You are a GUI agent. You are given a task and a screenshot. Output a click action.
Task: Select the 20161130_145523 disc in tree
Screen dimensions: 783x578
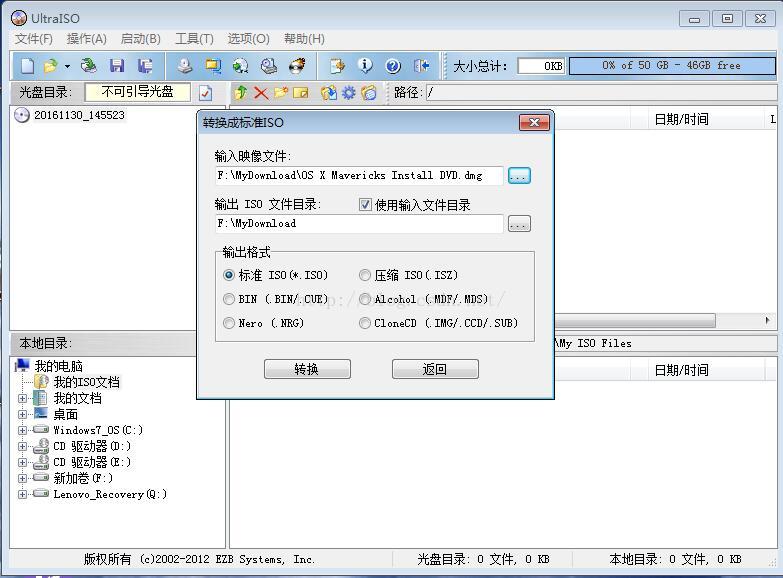[x=79, y=115]
